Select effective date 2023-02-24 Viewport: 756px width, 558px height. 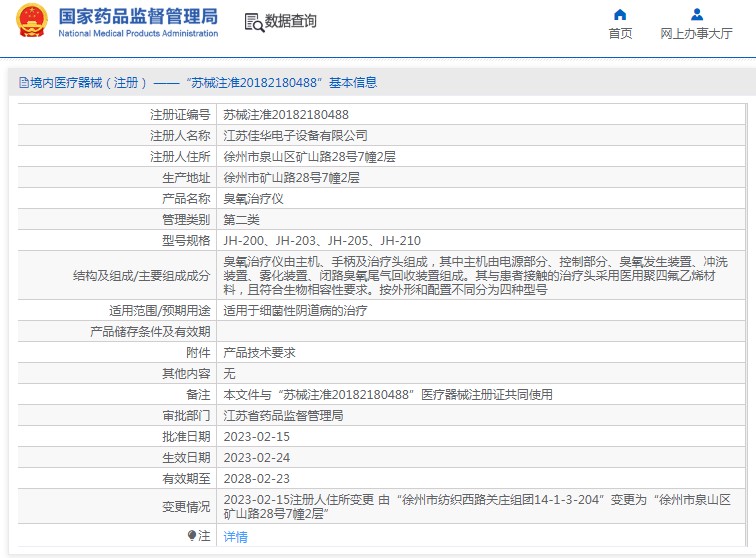(x=256, y=457)
